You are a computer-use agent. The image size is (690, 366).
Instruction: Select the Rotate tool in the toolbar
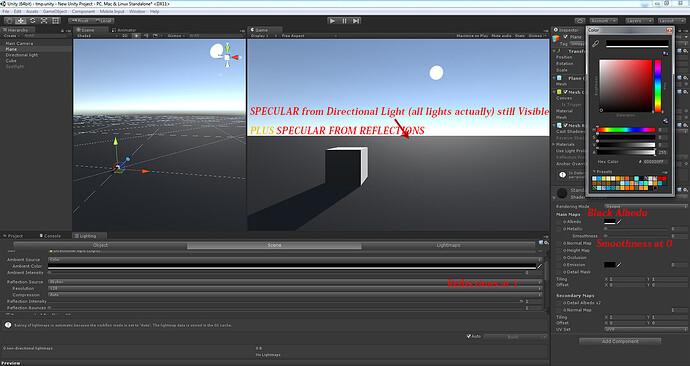pyautogui.click(x=33, y=21)
